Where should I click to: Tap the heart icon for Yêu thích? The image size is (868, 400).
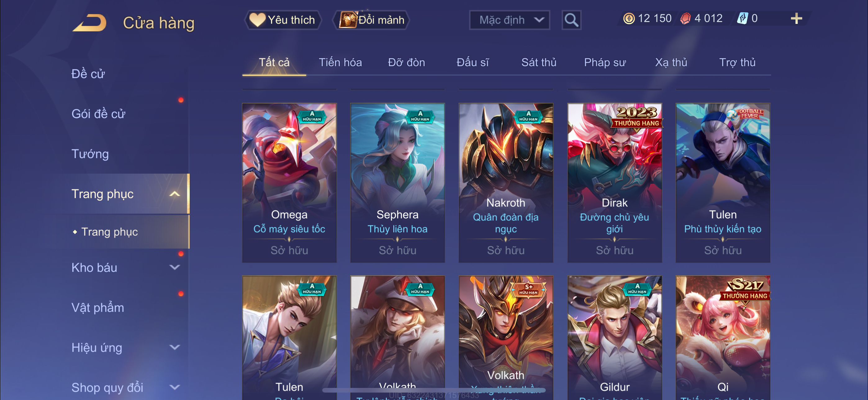pyautogui.click(x=257, y=20)
